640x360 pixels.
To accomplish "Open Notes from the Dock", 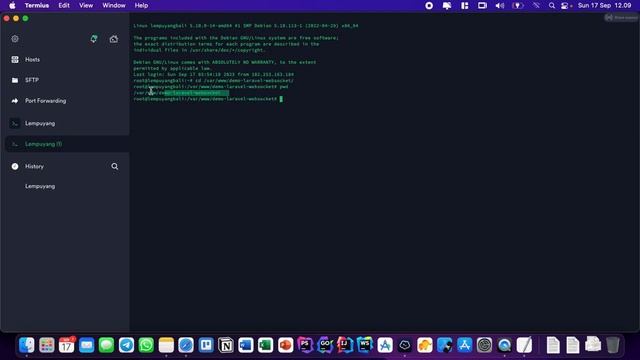I will [166, 345].
